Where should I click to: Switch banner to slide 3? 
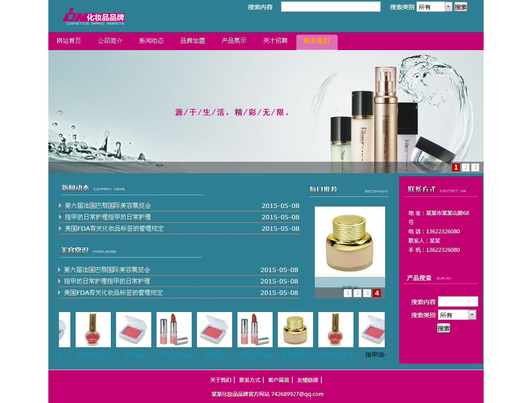pyautogui.click(x=475, y=167)
